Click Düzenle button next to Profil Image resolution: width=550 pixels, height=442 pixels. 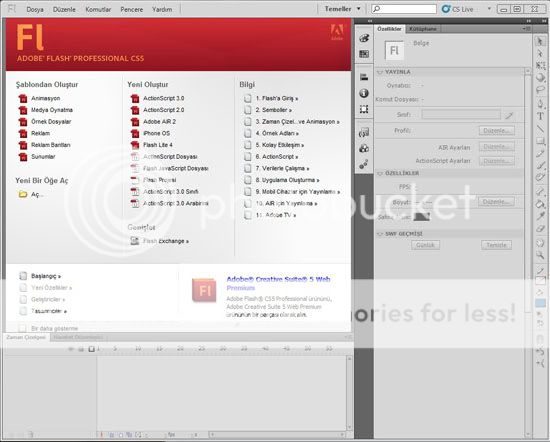(x=497, y=130)
